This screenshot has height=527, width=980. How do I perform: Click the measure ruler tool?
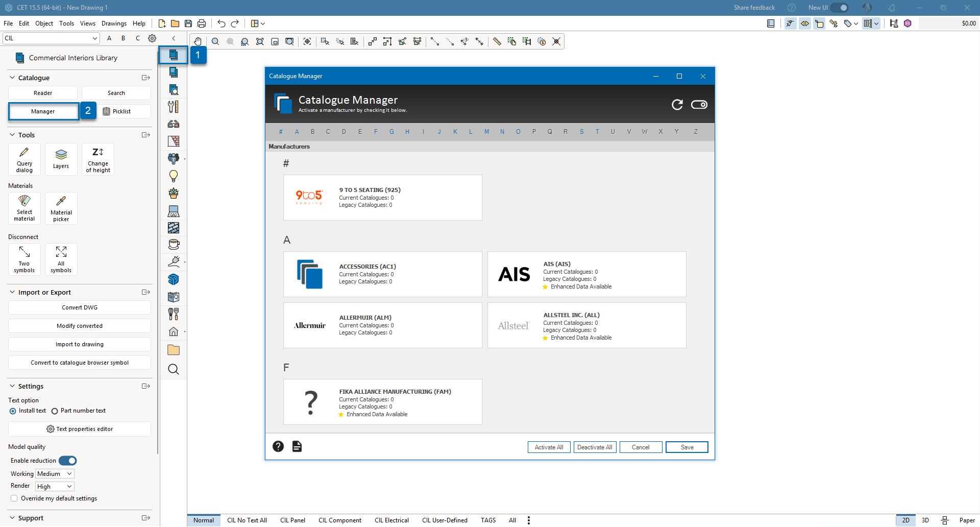pyautogui.click(x=497, y=42)
